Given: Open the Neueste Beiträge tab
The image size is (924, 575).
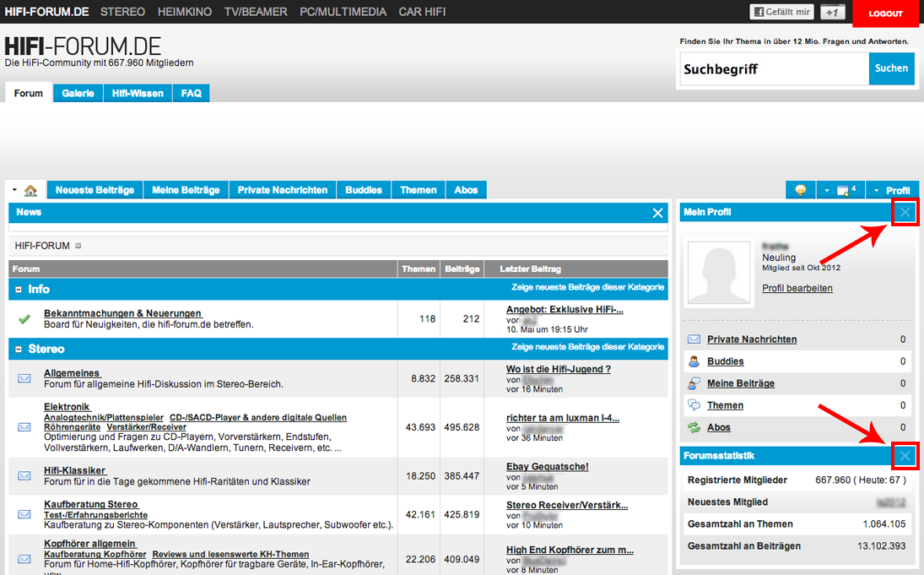Looking at the screenshot, I should coord(95,190).
